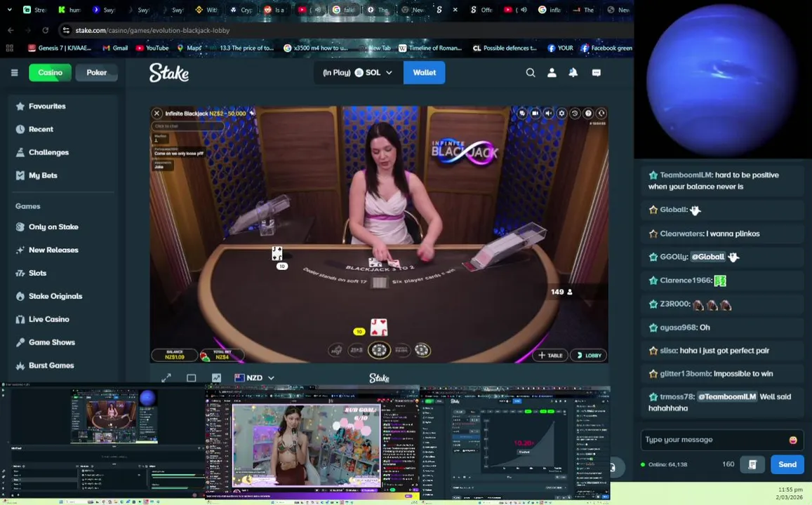Click the responsible gaming icon in game top bar

click(x=601, y=114)
